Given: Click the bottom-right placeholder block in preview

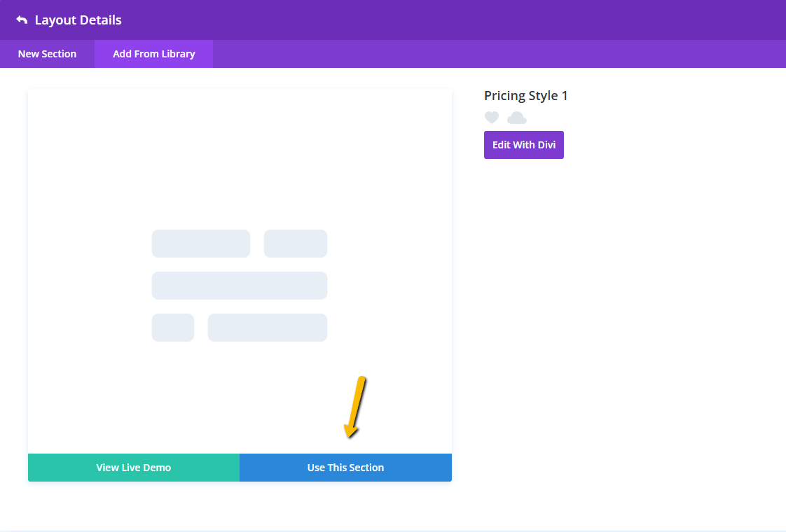Looking at the screenshot, I should [267, 328].
